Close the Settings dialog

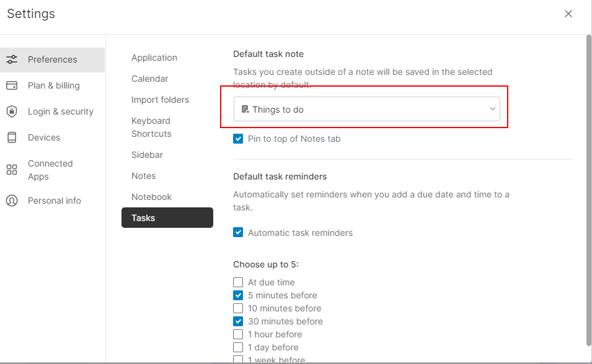pyautogui.click(x=568, y=14)
